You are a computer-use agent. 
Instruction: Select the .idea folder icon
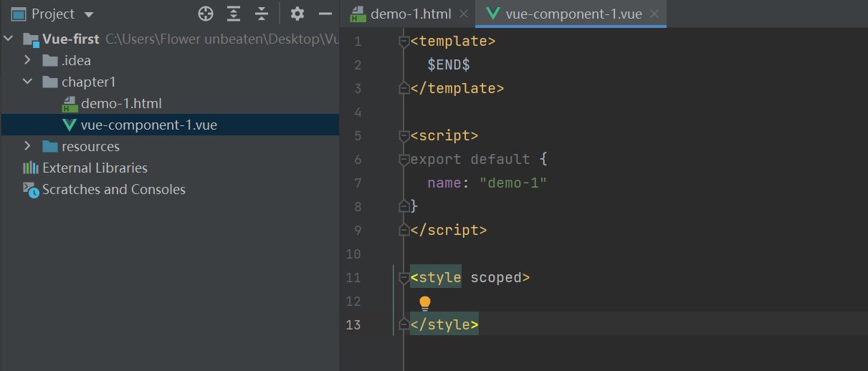pyautogui.click(x=49, y=60)
